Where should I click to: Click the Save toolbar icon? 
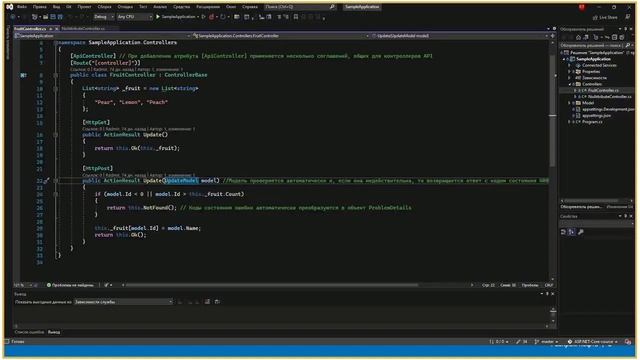point(53,17)
